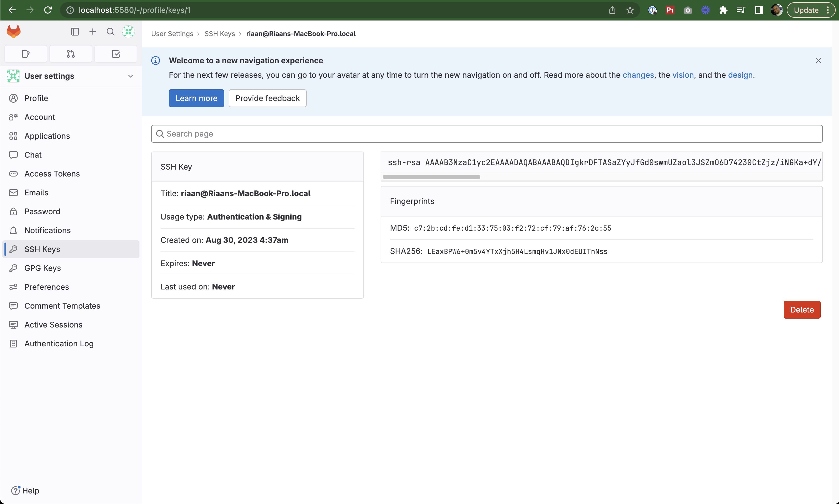Image resolution: width=839 pixels, height=504 pixels.
Task: Scroll the SSH key display horizontally
Action: tap(431, 177)
